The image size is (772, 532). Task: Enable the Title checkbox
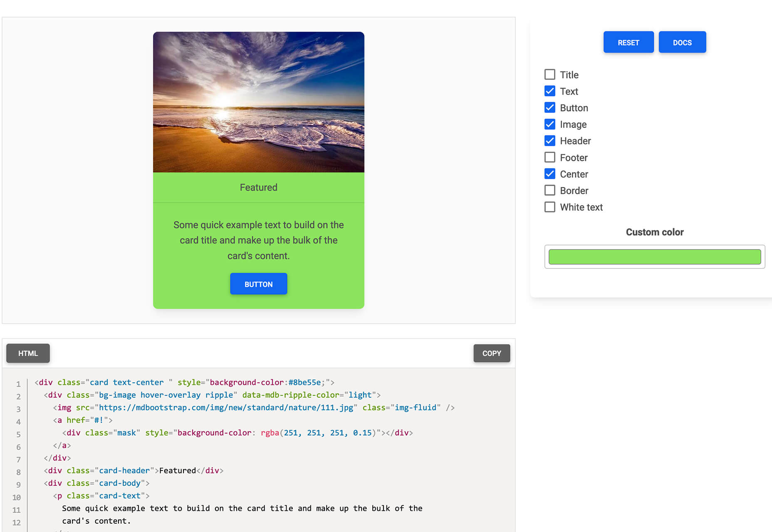pos(549,74)
